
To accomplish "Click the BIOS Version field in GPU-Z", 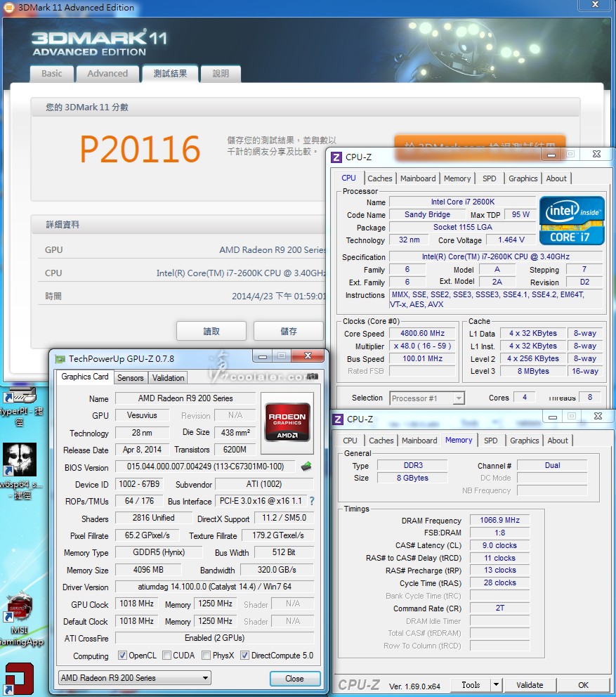I will pos(205,467).
